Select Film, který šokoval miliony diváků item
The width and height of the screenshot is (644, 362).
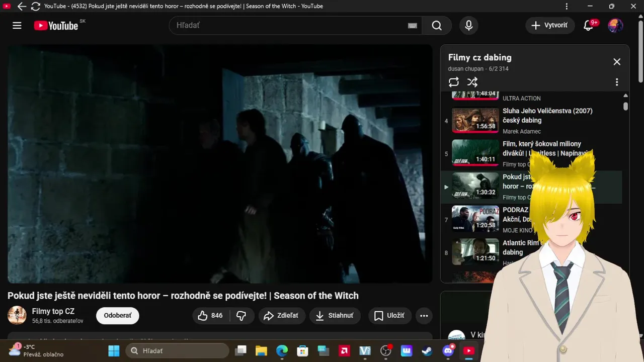coord(531,154)
